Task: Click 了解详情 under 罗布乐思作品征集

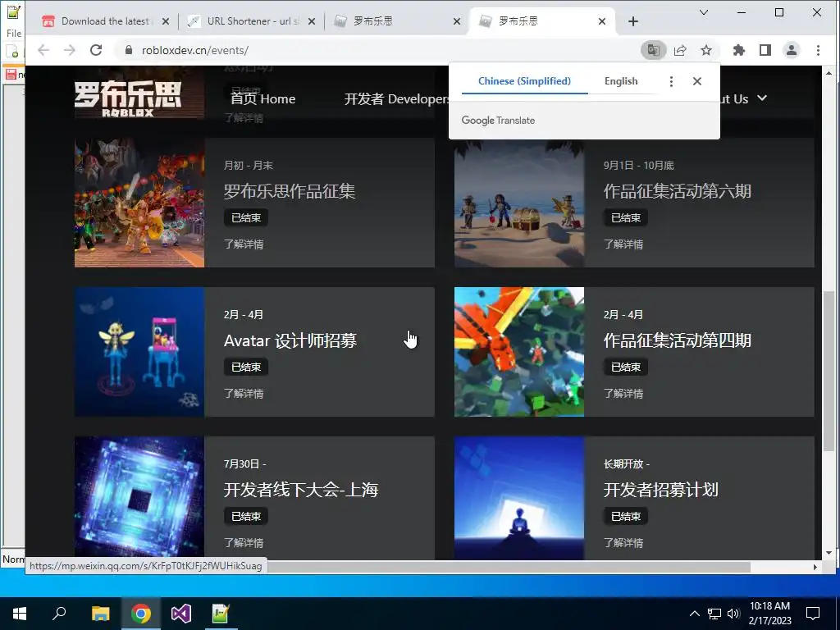Action: pos(244,244)
